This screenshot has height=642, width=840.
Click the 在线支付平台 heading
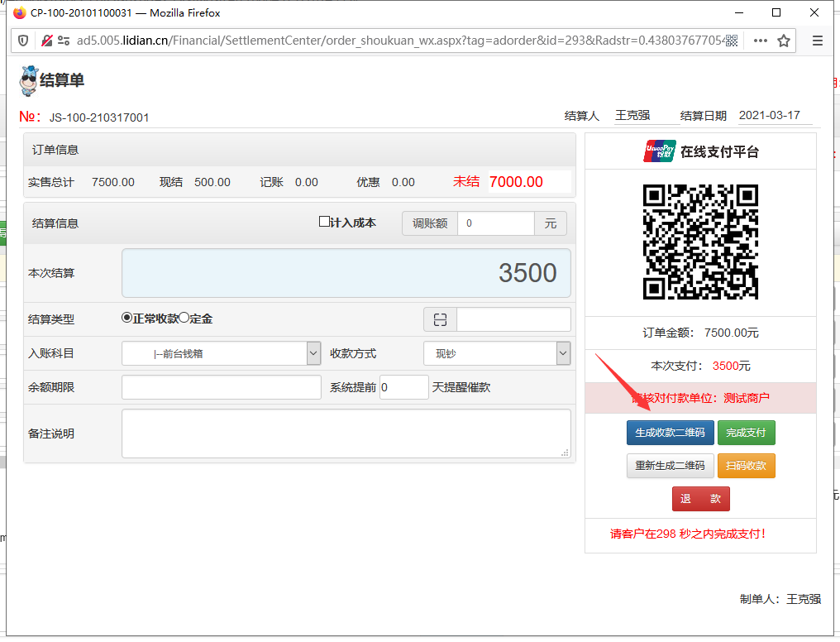coord(719,152)
